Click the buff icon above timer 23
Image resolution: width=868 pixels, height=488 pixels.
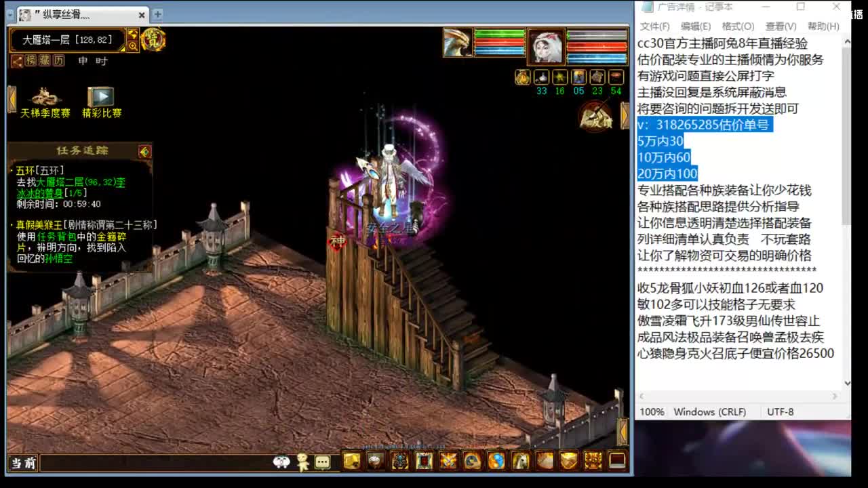[x=597, y=77]
